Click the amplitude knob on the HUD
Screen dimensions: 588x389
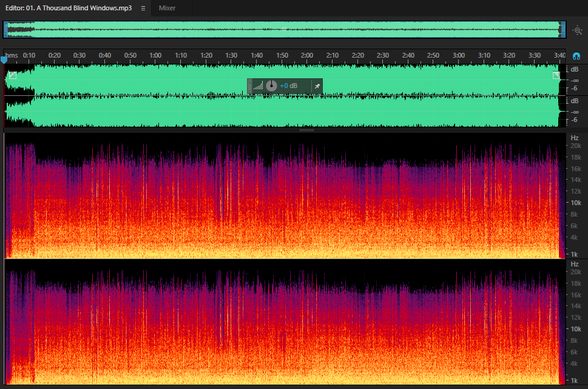tap(271, 86)
